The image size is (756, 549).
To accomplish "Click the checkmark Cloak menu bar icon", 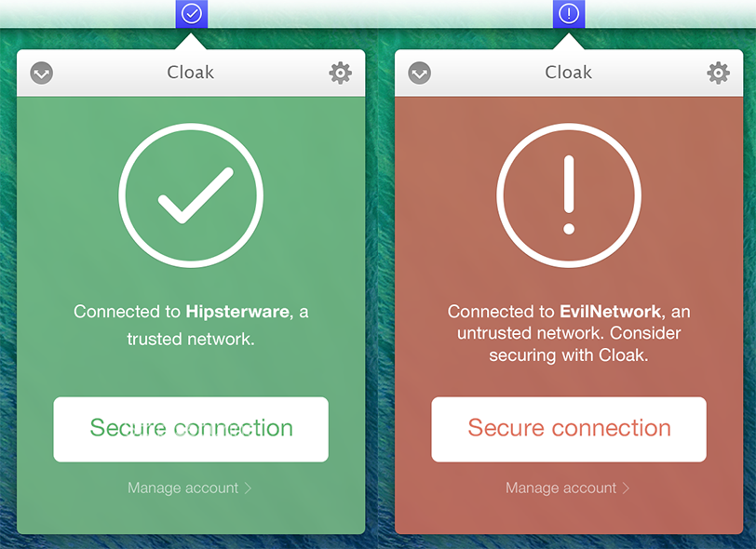I will (192, 14).
